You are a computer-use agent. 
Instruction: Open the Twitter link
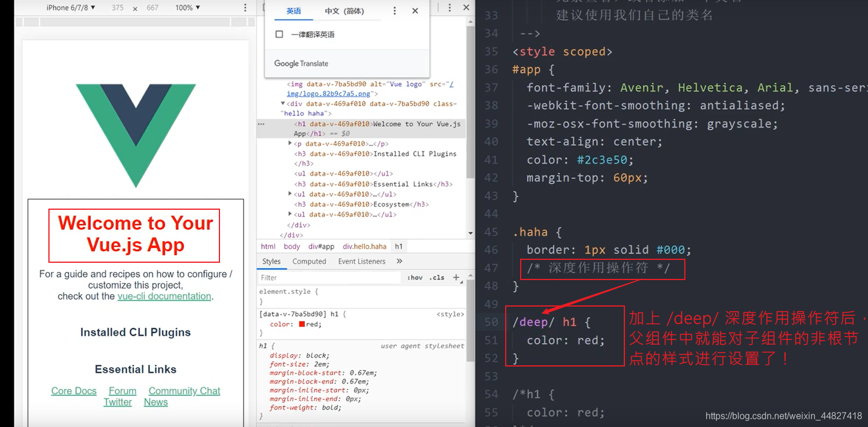[117, 402]
